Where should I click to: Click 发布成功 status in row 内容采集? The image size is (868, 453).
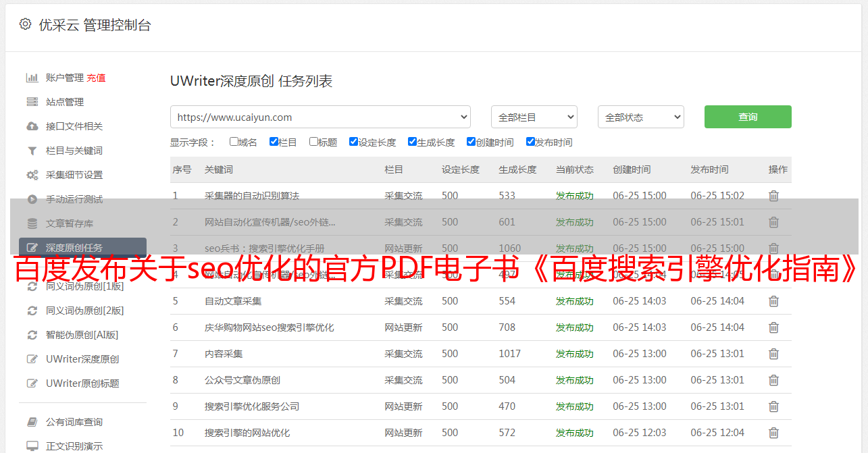coord(575,354)
